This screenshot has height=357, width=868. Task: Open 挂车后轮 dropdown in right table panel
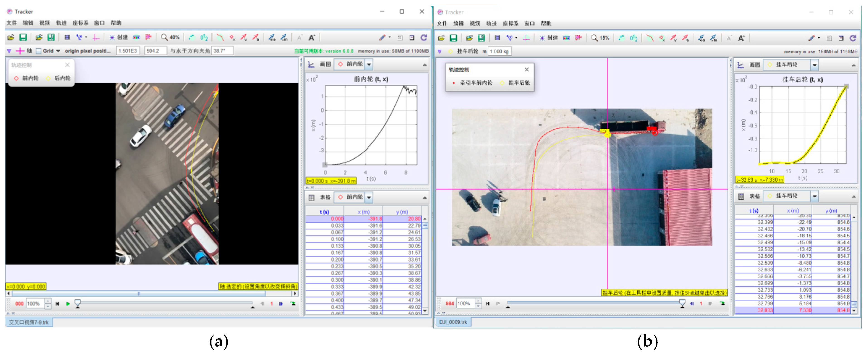(815, 196)
